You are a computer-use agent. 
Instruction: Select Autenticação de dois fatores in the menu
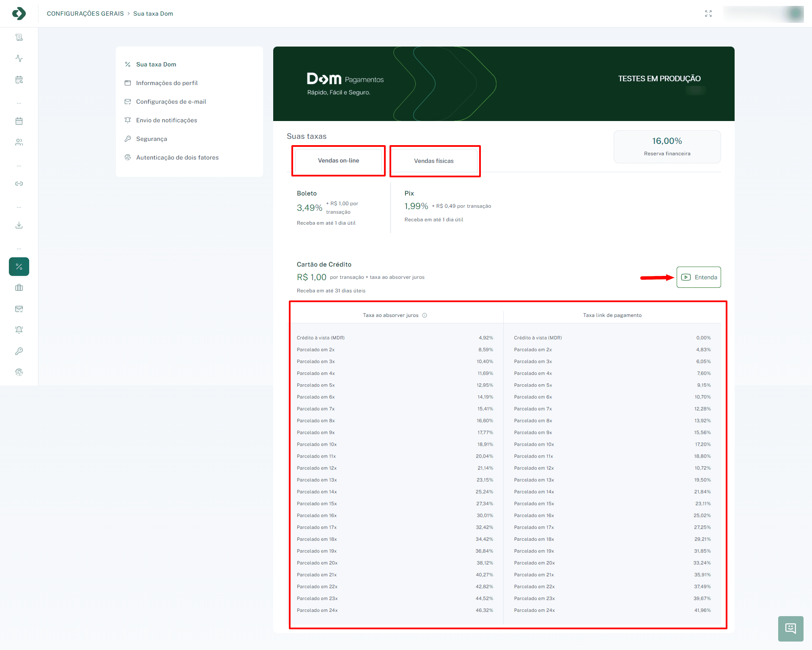177,157
